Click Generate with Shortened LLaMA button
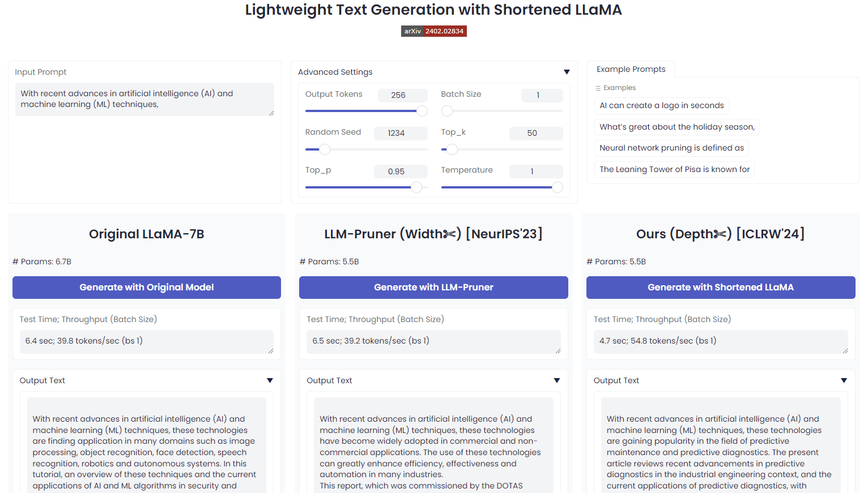The height and width of the screenshot is (493, 868). (x=721, y=288)
